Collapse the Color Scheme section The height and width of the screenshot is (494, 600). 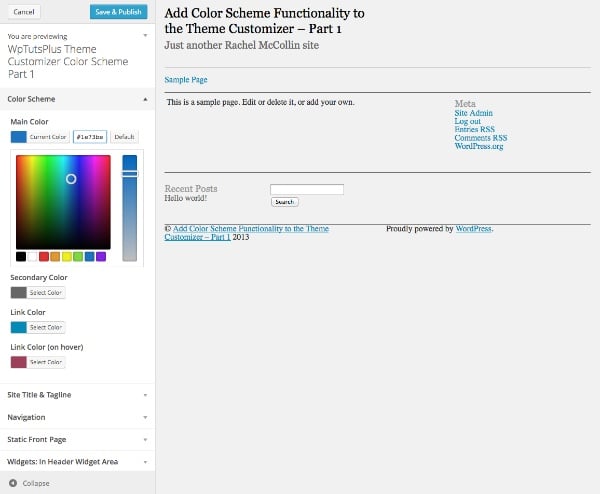[x=77, y=99]
